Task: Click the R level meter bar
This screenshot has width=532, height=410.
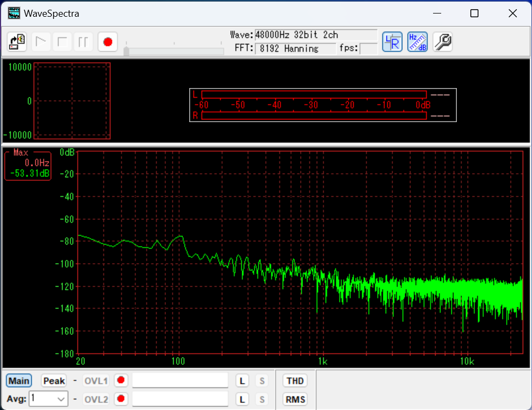Action: 314,116
